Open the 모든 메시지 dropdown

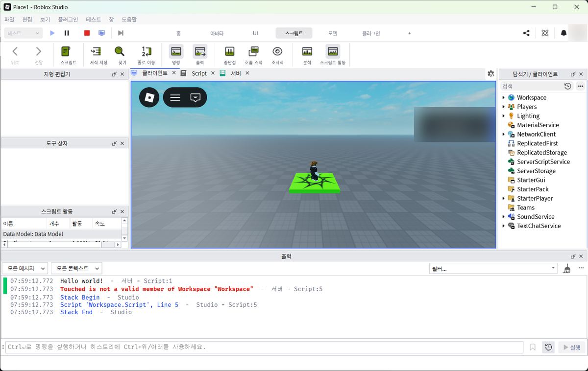(x=25, y=268)
